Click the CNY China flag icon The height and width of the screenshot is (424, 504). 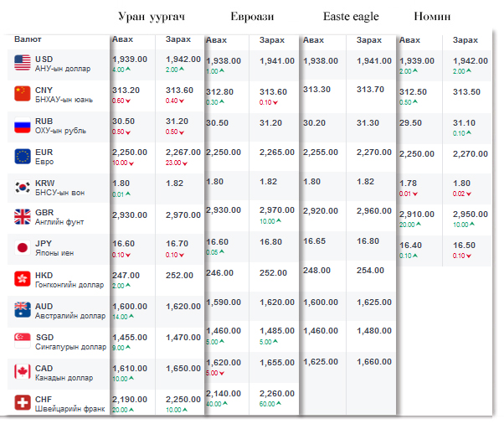[23, 94]
